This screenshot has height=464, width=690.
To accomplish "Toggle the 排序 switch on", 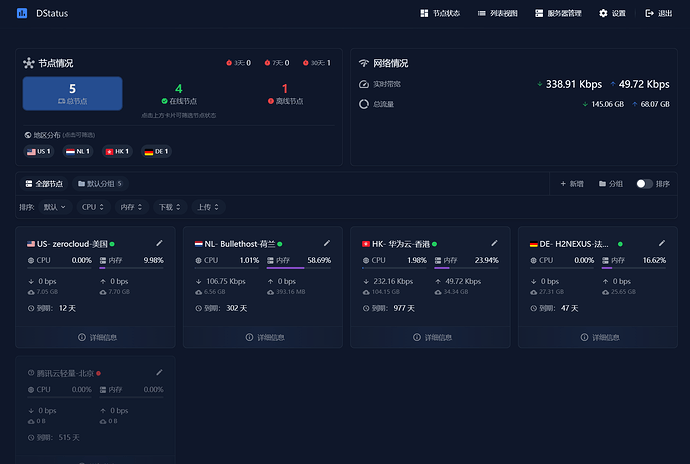I will [644, 184].
